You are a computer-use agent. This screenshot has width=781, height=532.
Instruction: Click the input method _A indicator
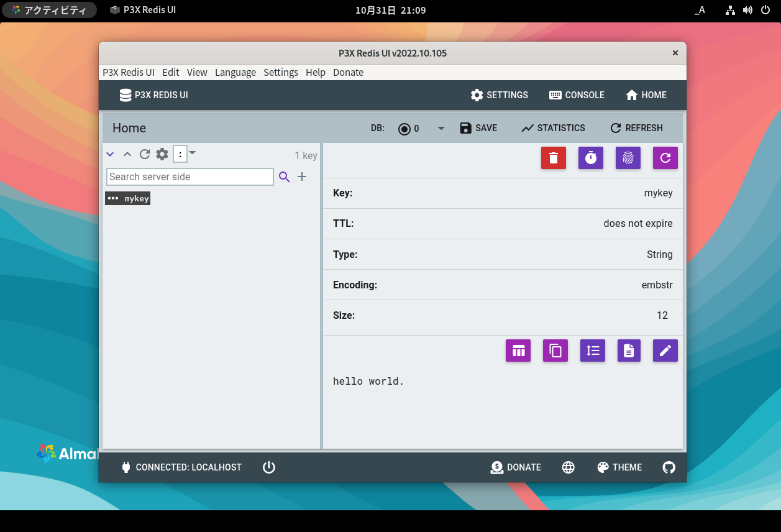point(700,10)
